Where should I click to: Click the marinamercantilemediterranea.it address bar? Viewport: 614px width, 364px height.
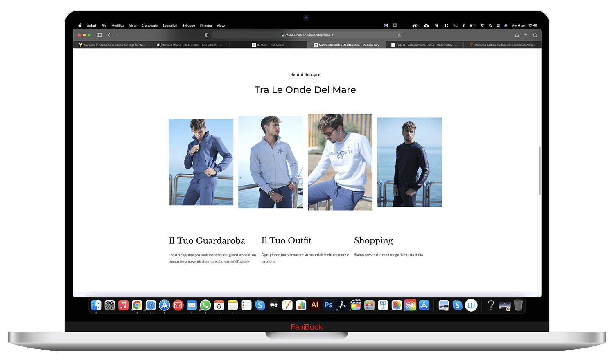(x=307, y=35)
